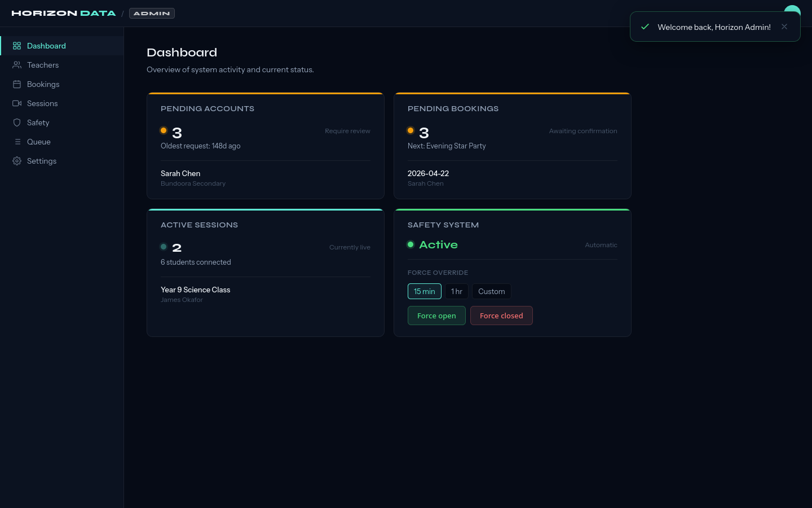The height and width of the screenshot is (508, 812).
Task: Click Sarah Chen under the 2026-04-22 booking
Action: click(426, 183)
